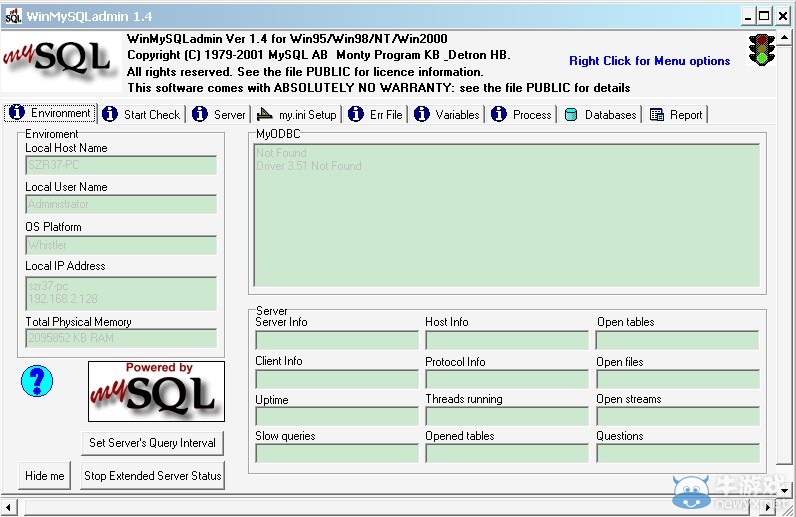Click the info icon on the Process tab
Viewport: 796px width, 517px height.
499,114
